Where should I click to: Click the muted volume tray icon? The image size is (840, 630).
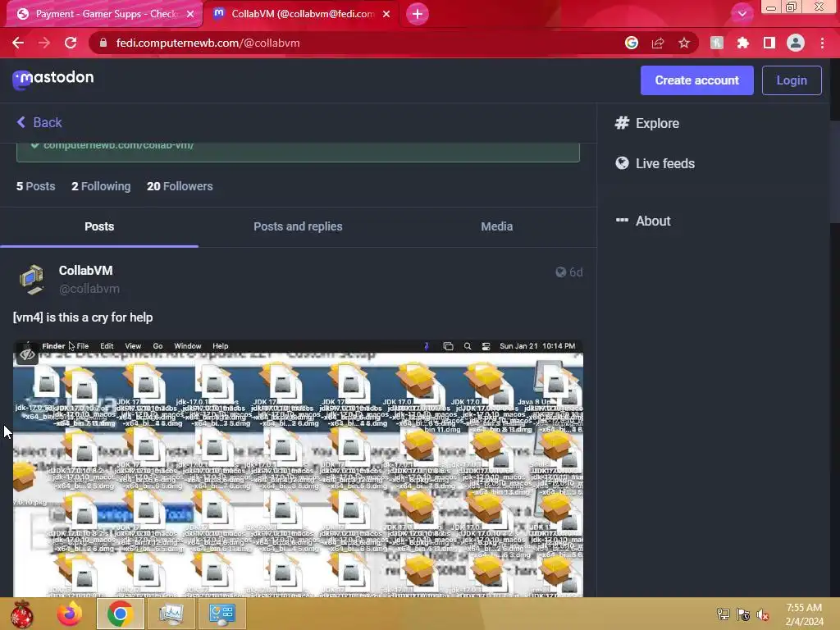[763, 614]
